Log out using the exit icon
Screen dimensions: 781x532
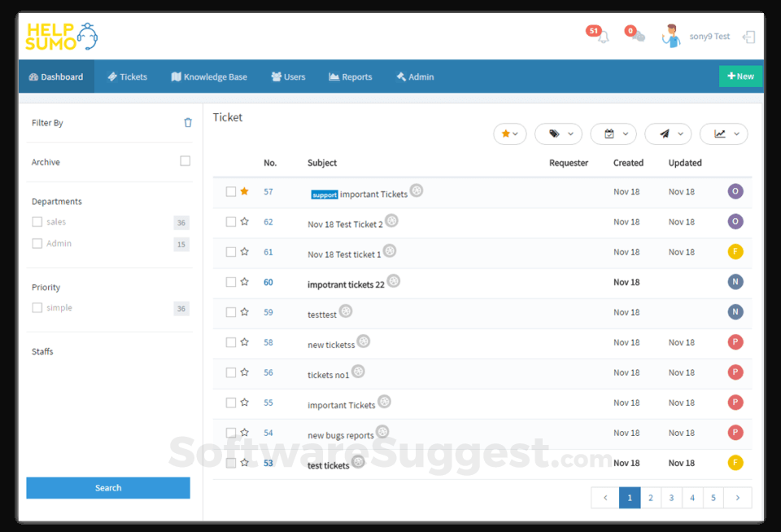tap(748, 37)
